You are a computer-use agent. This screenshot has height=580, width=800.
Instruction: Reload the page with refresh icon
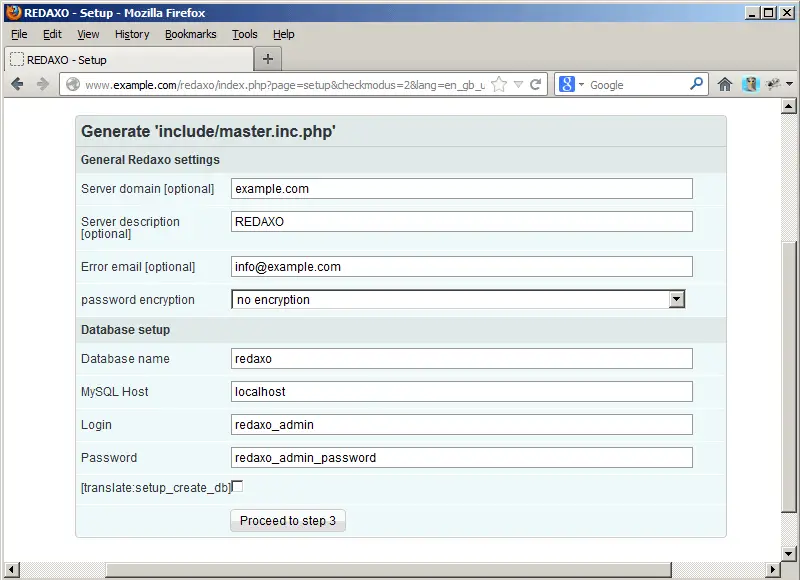[535, 85]
